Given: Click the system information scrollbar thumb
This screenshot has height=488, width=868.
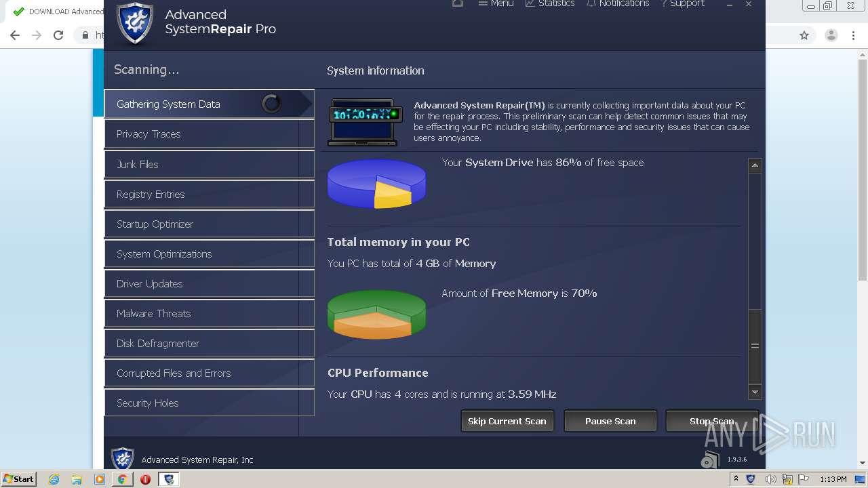Looking at the screenshot, I should tap(755, 346).
